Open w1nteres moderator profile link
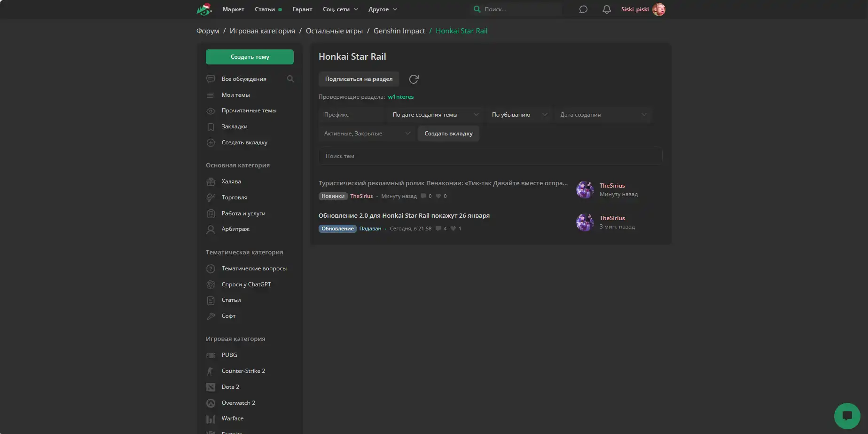868x434 pixels. (x=401, y=97)
